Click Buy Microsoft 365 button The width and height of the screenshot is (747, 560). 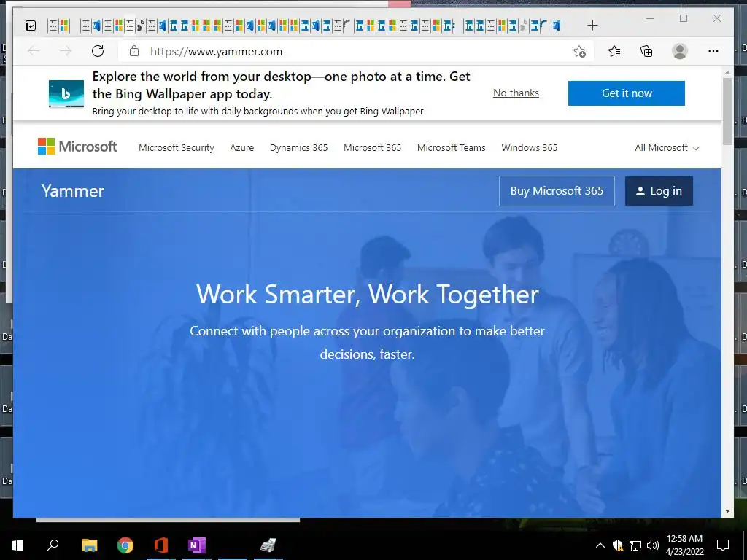coord(557,191)
